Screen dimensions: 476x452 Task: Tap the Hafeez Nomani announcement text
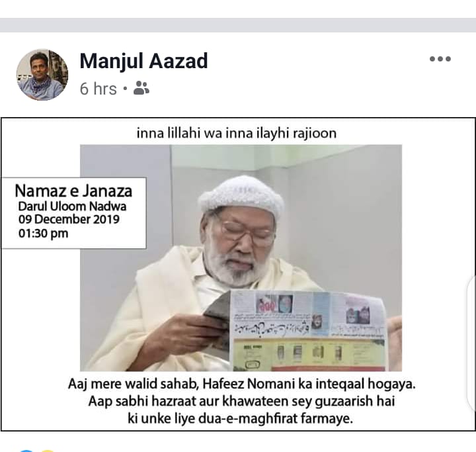click(x=242, y=384)
